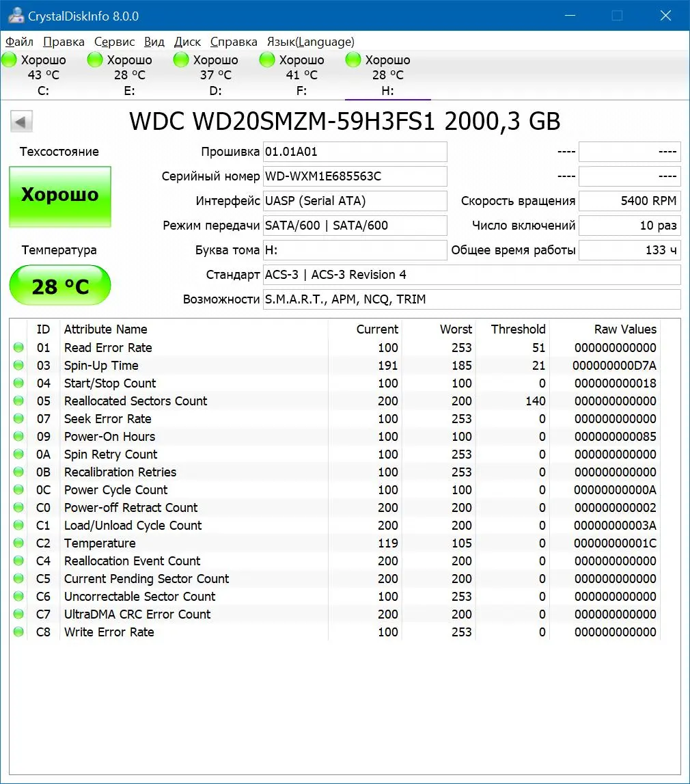Click the status dot for Power-On Hours
The width and height of the screenshot is (690, 784).
pos(18,436)
